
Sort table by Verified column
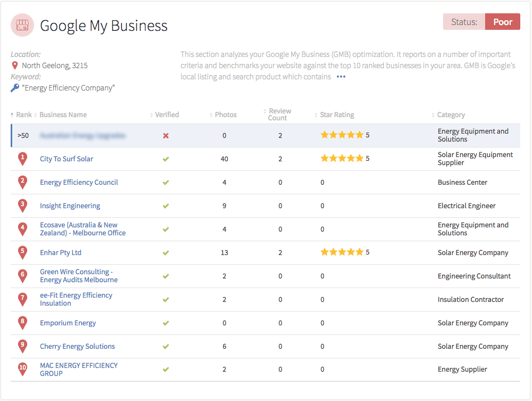165,114
